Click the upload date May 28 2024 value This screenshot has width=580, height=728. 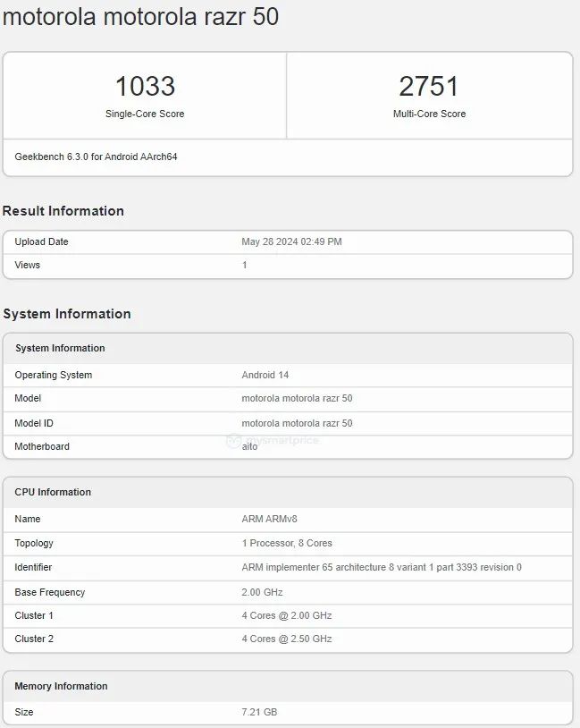291,241
